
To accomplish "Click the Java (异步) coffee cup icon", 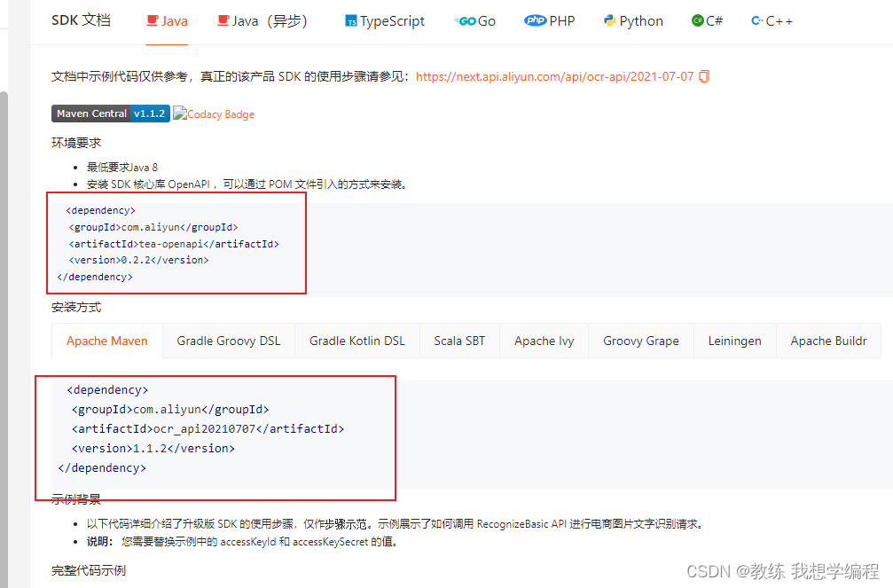I will click(x=223, y=21).
